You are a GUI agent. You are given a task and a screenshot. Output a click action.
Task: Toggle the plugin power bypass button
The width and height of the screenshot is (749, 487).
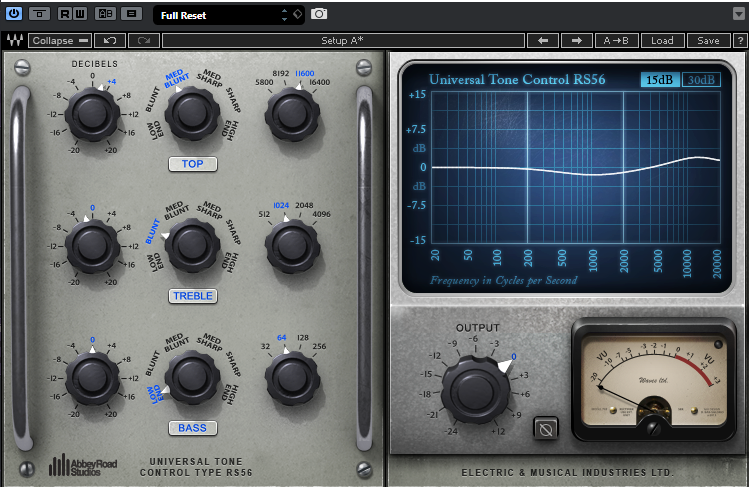point(14,14)
